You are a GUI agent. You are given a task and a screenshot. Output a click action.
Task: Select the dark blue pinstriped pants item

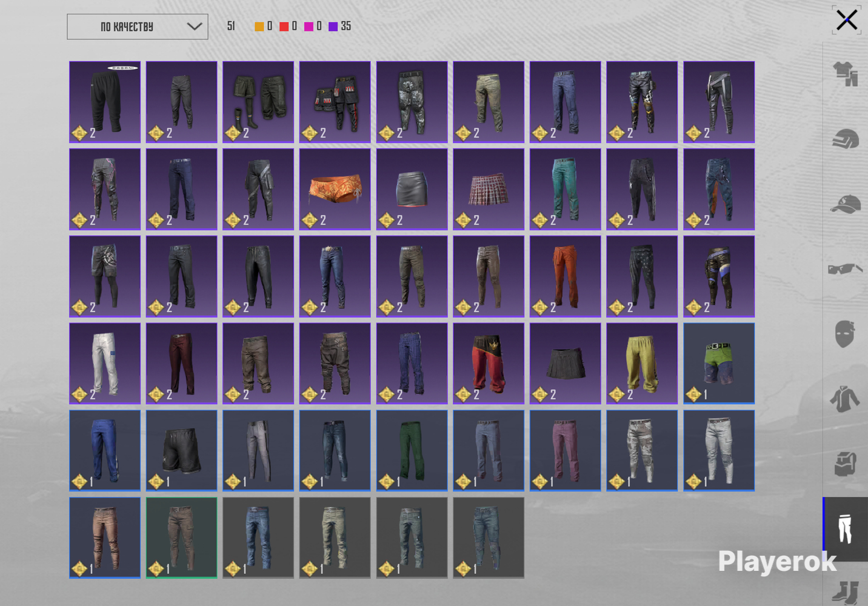412,364
